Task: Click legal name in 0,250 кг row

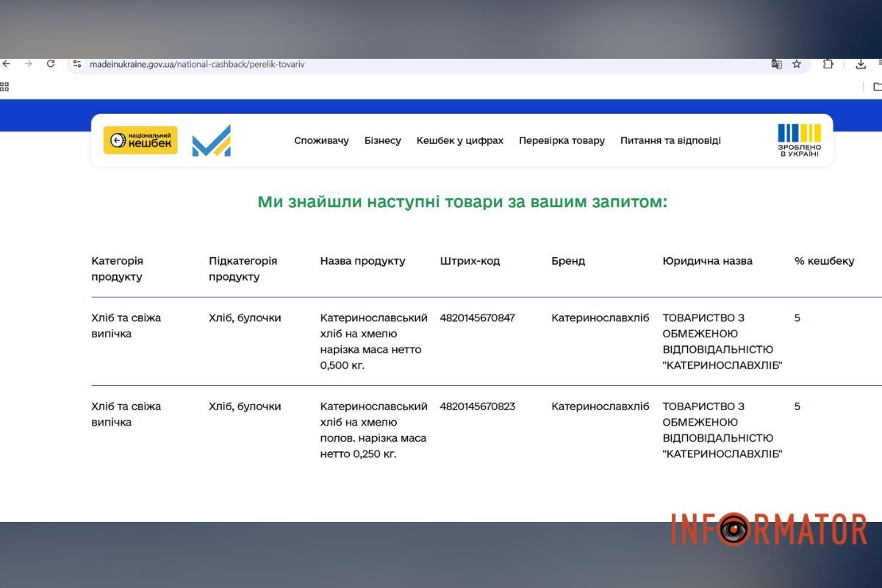Action: click(723, 430)
